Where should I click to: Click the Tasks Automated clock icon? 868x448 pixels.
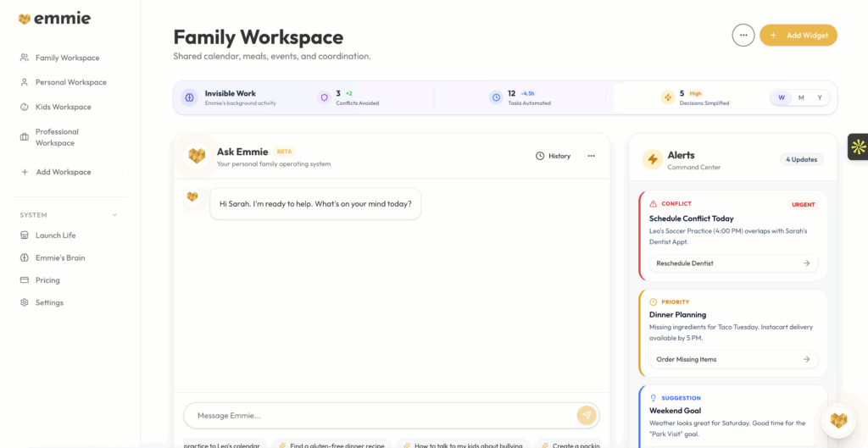pyautogui.click(x=496, y=97)
